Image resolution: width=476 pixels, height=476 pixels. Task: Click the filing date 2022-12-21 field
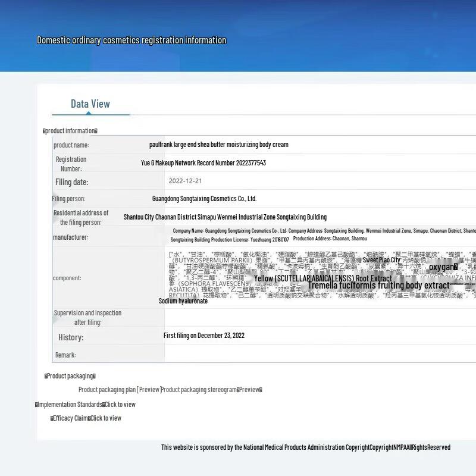tap(185, 181)
